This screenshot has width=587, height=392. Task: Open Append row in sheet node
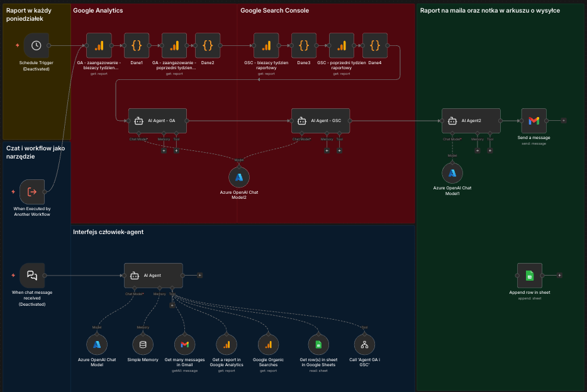pos(530,276)
